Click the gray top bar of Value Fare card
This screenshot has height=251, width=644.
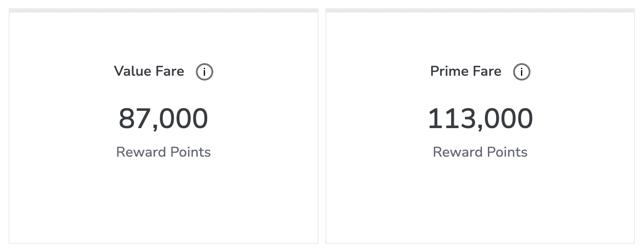[163, 10]
